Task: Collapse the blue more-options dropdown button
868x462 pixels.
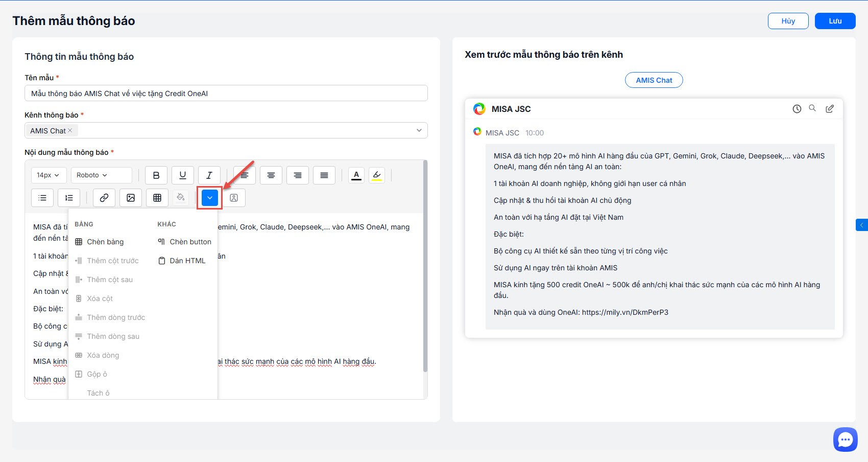Action: point(210,198)
